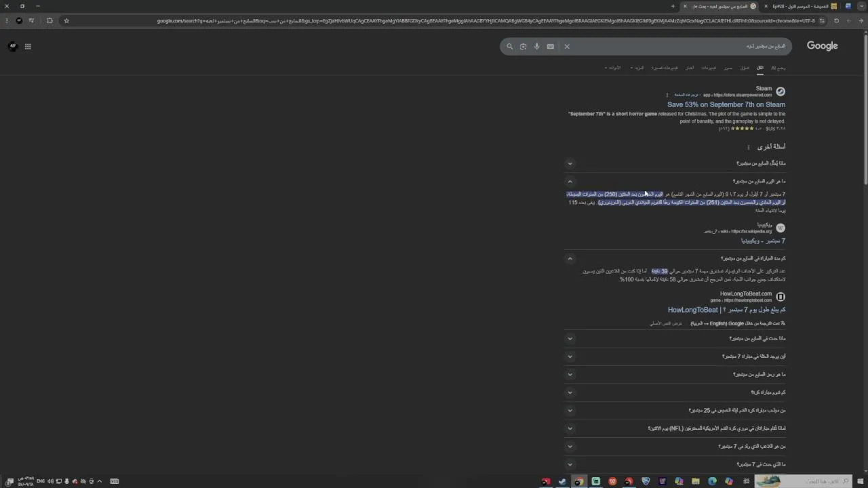Start voice search with the microphone icon

536,47
